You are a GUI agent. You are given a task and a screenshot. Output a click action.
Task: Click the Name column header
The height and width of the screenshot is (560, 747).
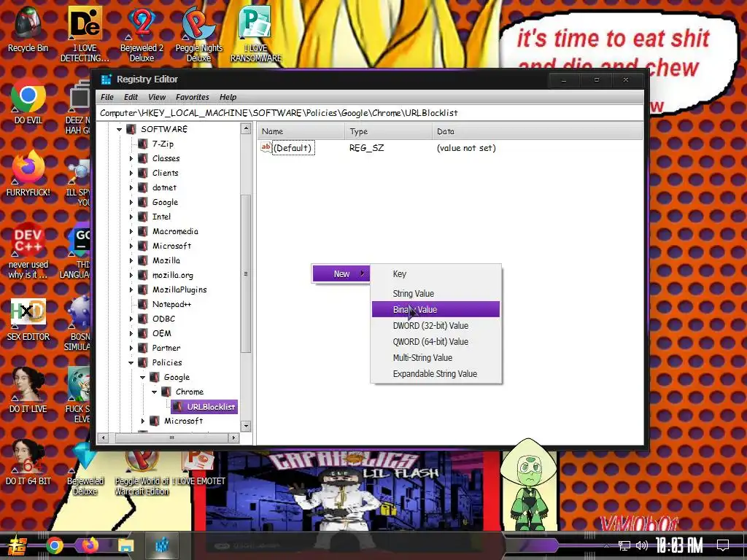pyautogui.click(x=301, y=131)
